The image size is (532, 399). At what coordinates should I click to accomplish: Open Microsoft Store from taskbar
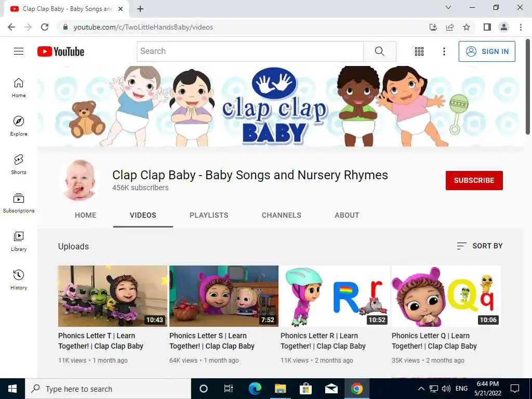305,389
